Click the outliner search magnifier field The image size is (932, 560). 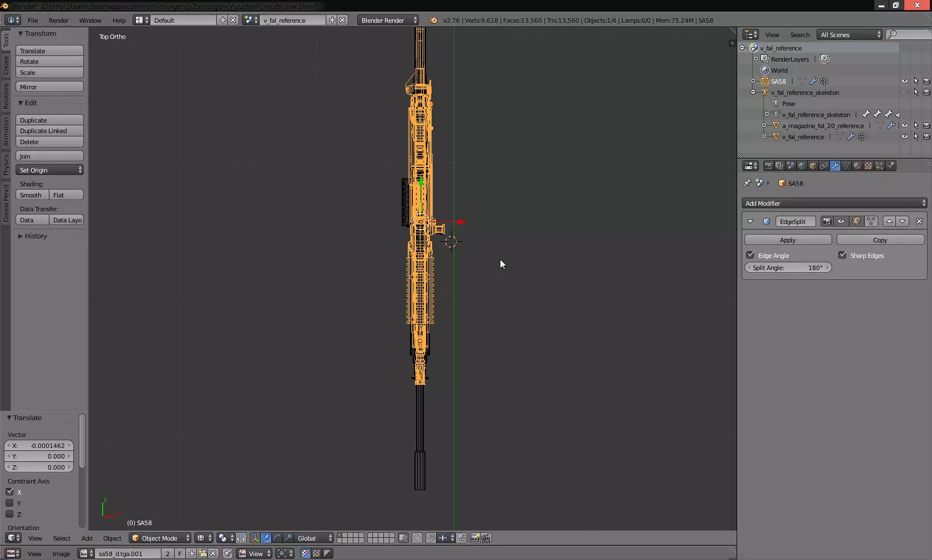tap(909, 34)
